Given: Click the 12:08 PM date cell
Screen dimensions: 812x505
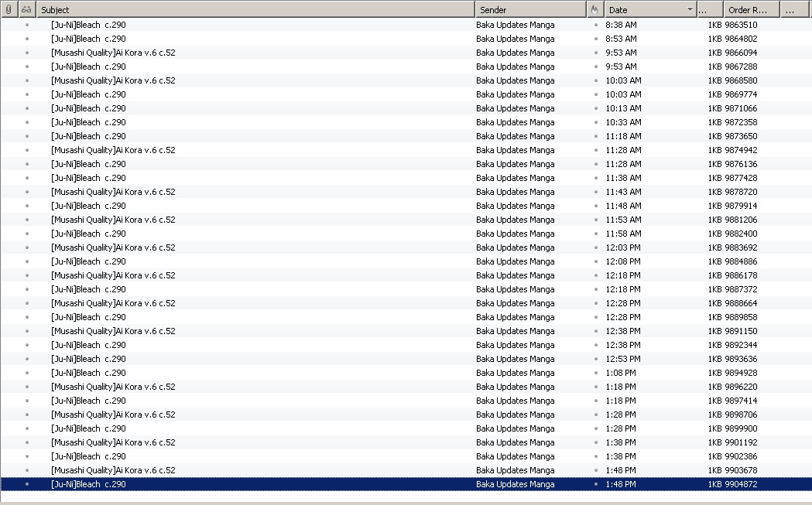Looking at the screenshot, I should 623,262.
